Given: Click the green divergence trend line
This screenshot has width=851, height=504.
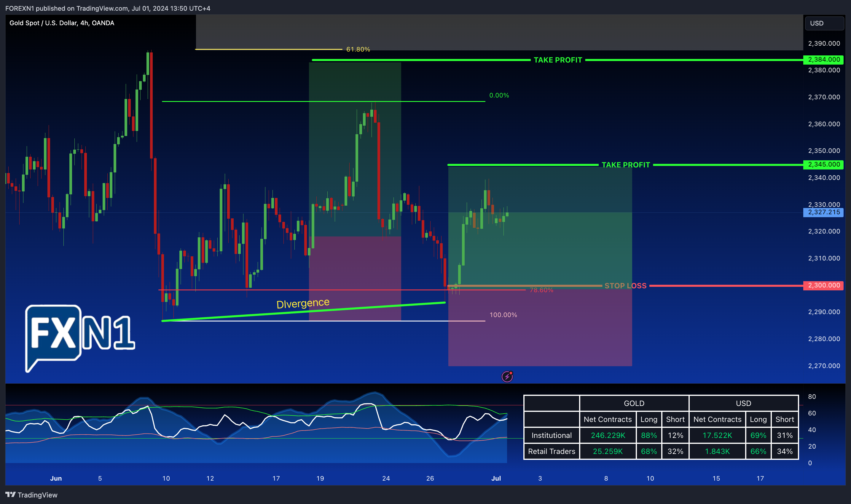Looking at the screenshot, I should [x=304, y=311].
